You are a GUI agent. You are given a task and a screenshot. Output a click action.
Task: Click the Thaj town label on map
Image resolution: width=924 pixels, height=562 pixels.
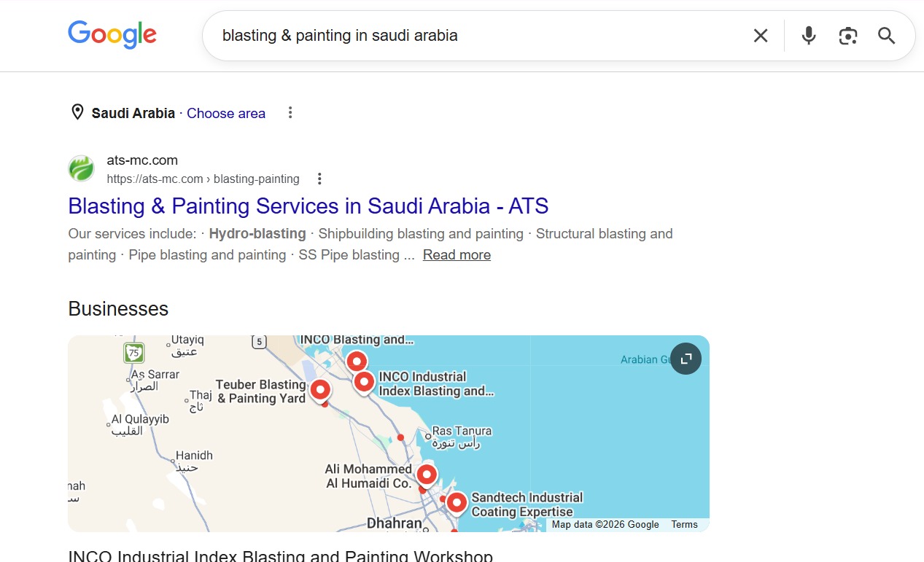[x=201, y=400]
